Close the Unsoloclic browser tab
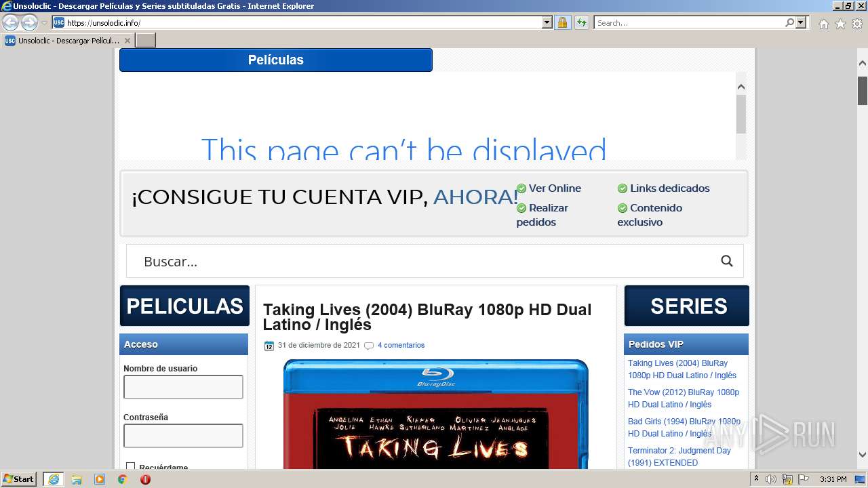 point(127,41)
